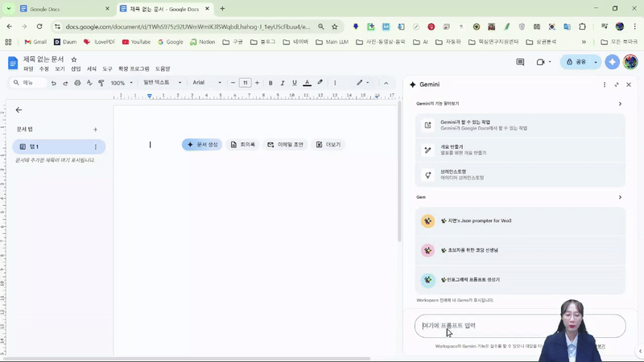The image size is (644, 362).
Task: Click the Undo icon in toolbar
Action: 54,83
